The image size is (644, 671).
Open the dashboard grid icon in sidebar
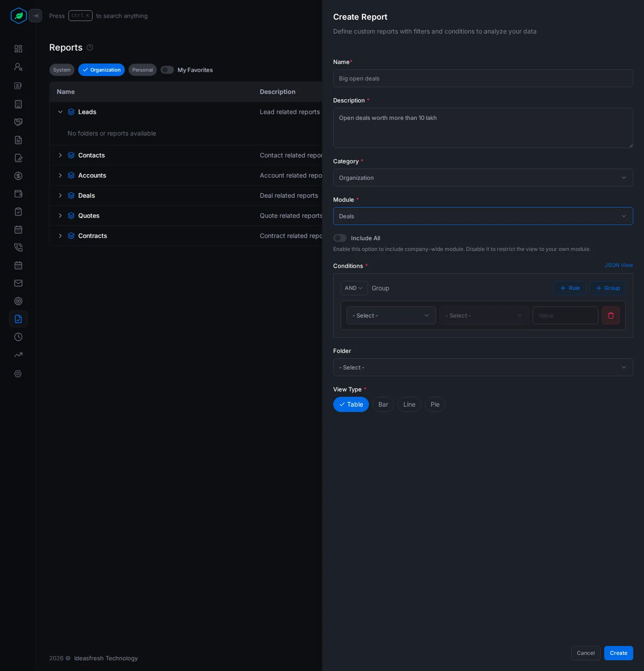tap(18, 49)
